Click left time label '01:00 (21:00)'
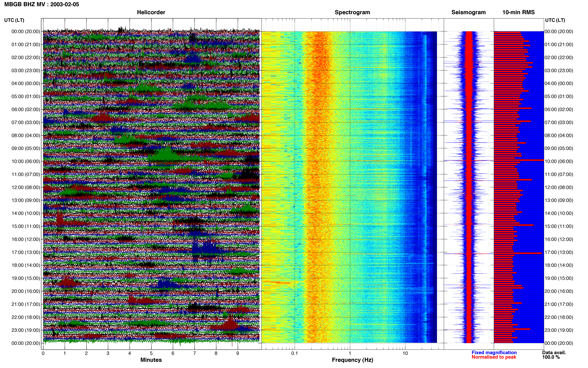 (x=26, y=45)
